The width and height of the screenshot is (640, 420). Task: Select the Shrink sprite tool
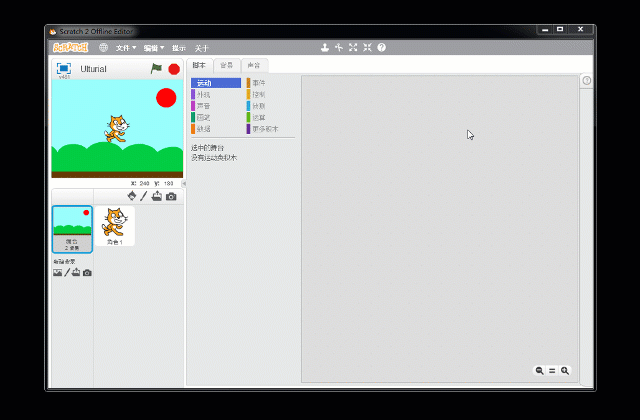click(x=367, y=47)
